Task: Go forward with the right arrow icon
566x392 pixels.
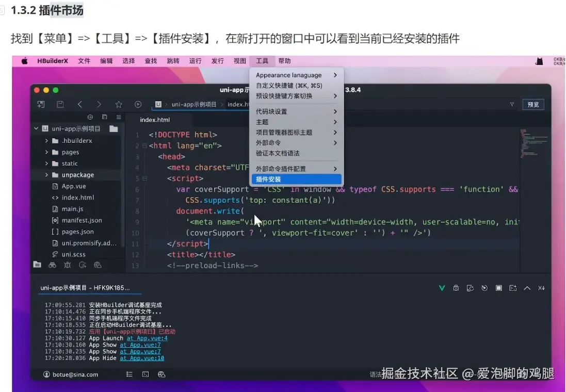Action: click(x=99, y=104)
